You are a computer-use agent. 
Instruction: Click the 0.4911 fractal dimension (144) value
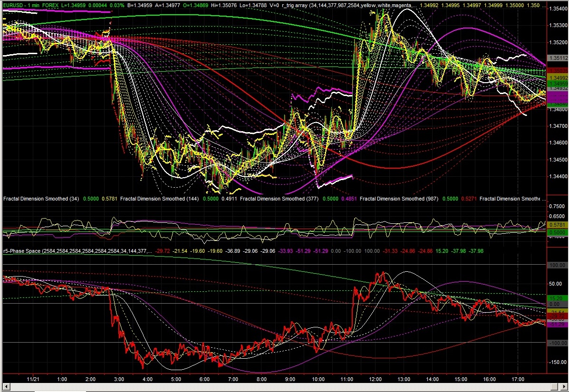(x=228, y=199)
